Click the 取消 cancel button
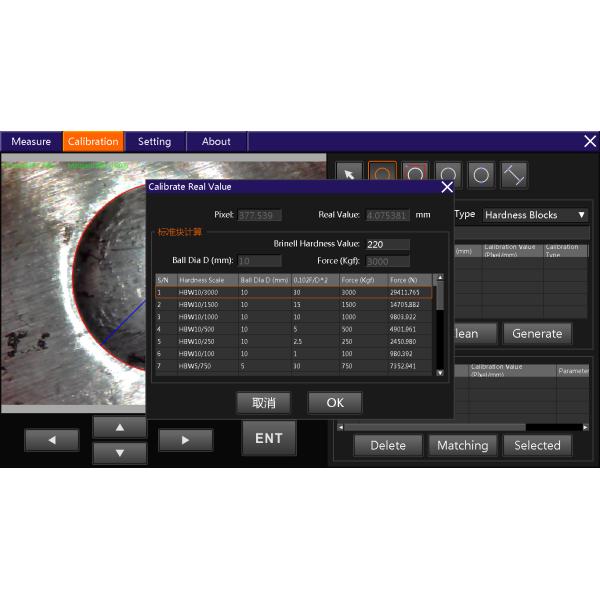Viewport: 600px width, 600px height. point(264,402)
